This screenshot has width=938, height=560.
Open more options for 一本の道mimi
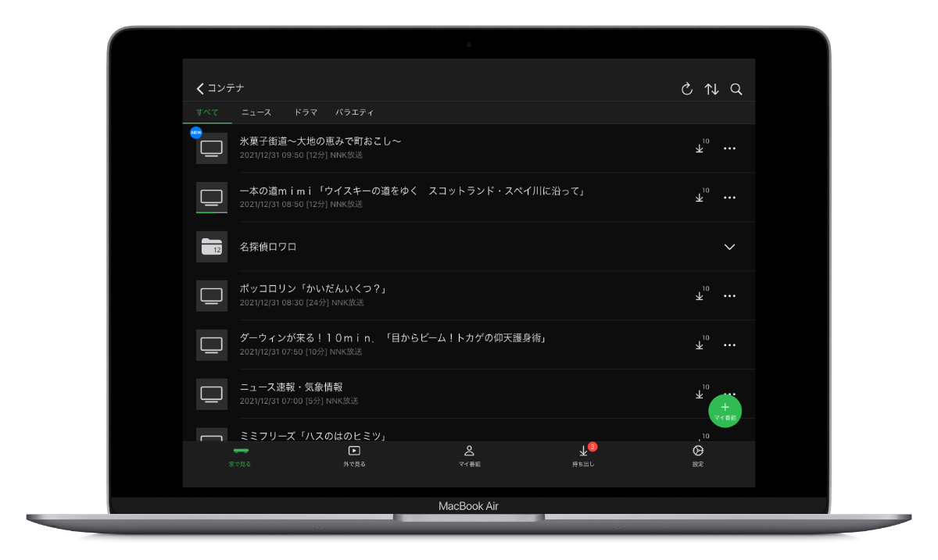point(729,198)
